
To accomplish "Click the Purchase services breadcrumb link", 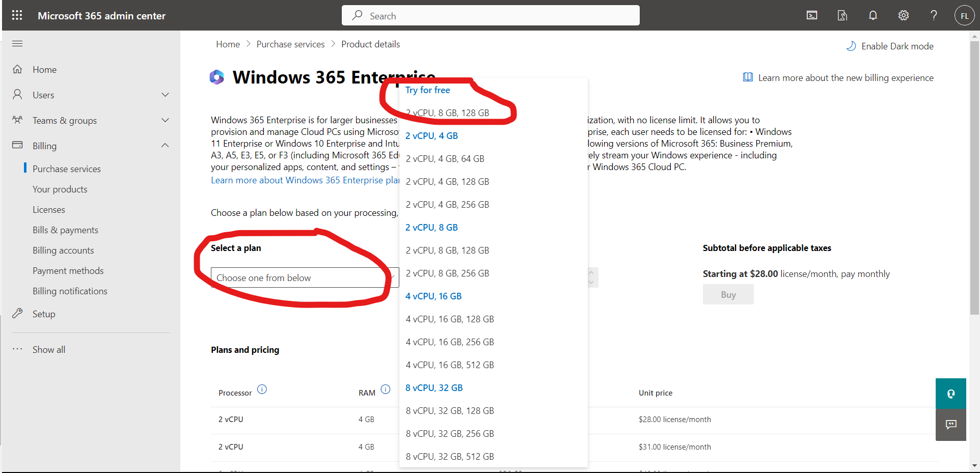I will pos(290,44).
